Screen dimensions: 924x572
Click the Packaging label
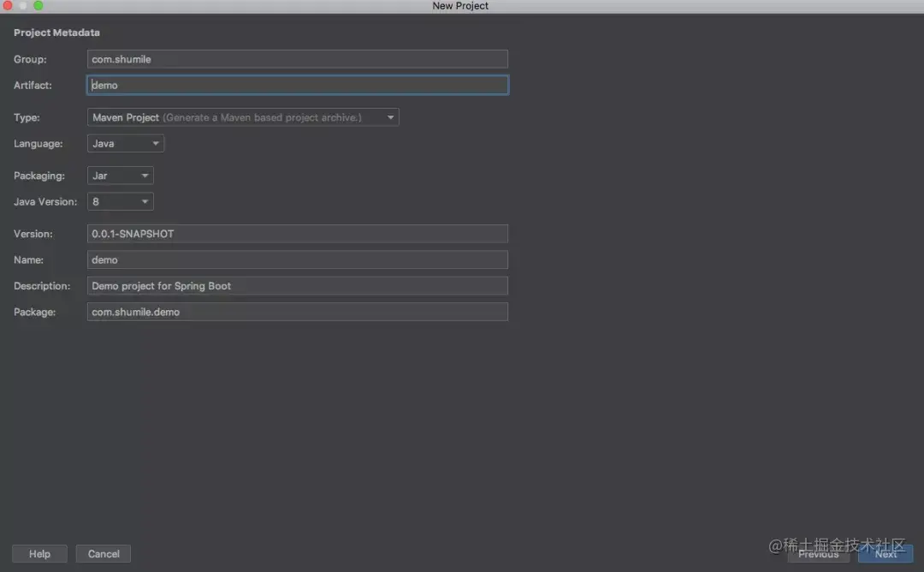(39, 176)
